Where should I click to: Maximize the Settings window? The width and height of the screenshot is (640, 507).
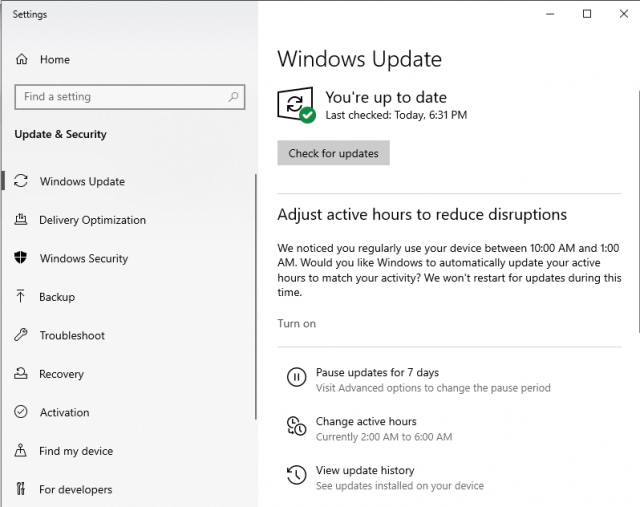pyautogui.click(x=586, y=14)
